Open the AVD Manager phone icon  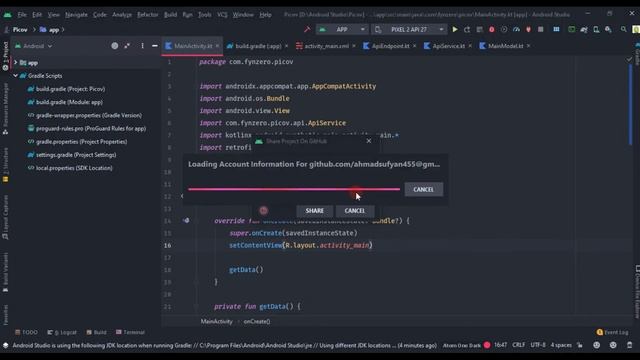point(596,29)
